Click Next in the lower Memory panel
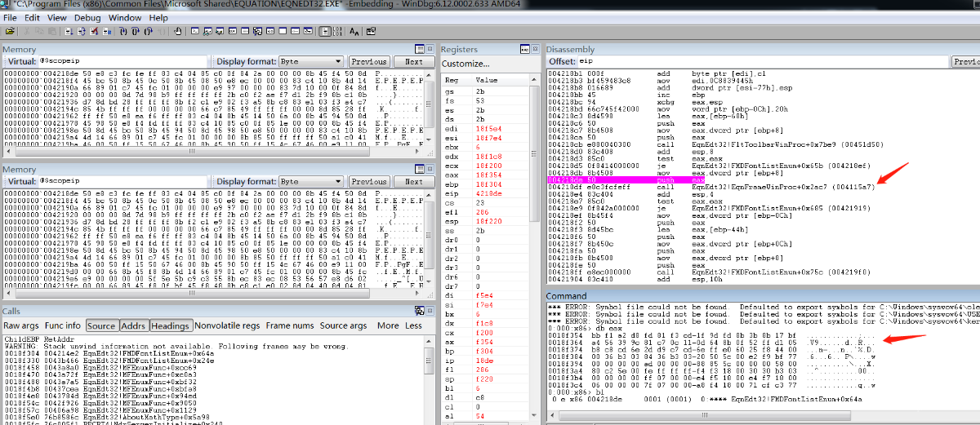This screenshot has width=980, height=425. coord(414,182)
